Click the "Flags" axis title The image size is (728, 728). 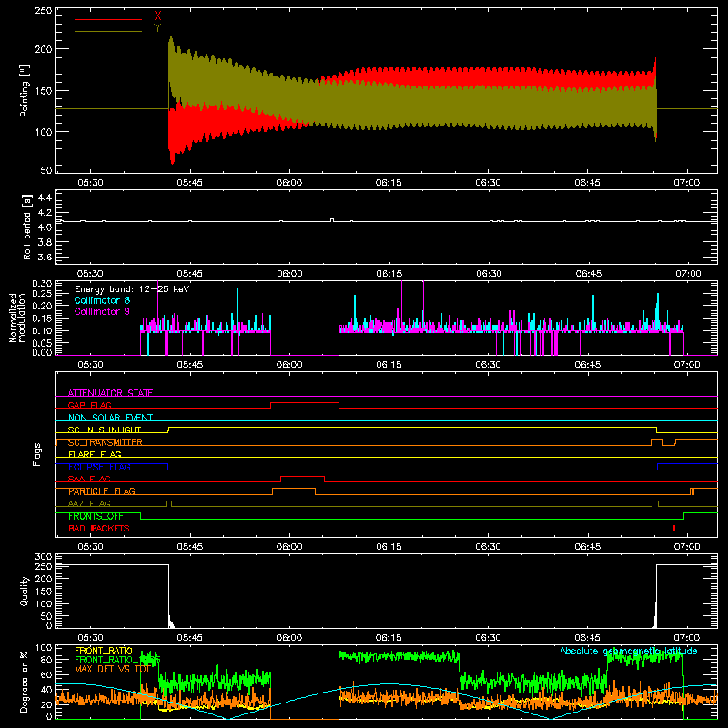(x=36, y=454)
